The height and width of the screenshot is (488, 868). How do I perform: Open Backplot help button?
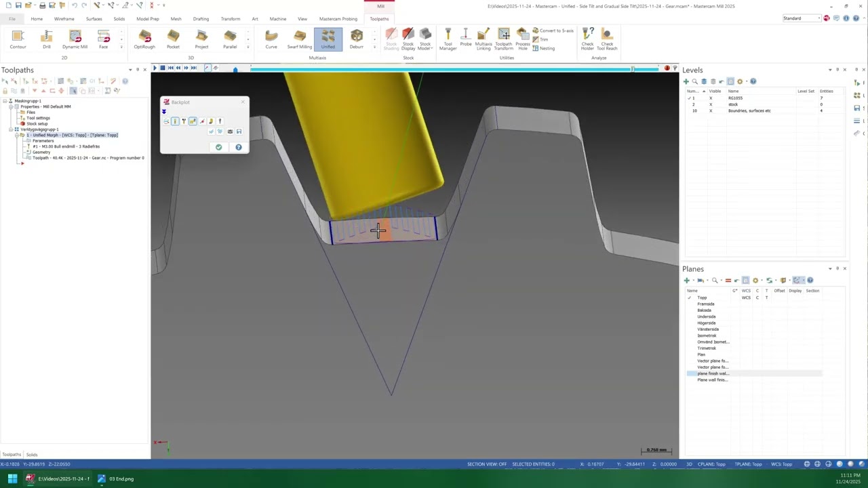239,147
